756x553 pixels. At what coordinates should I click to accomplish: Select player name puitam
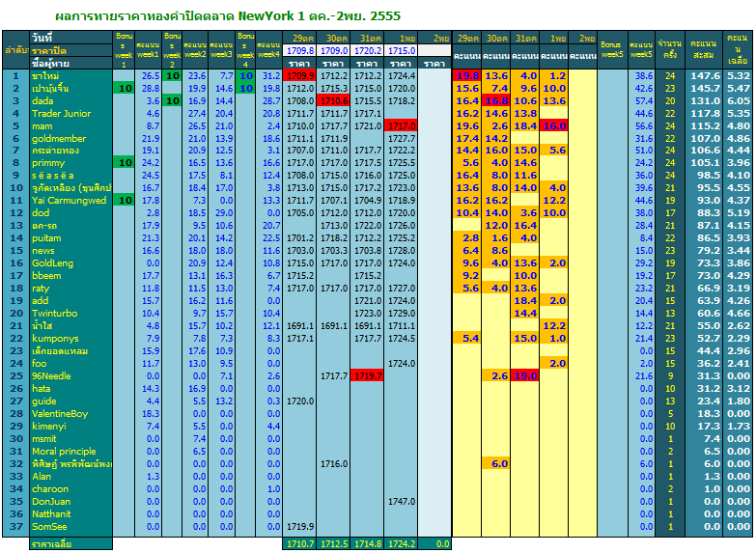coord(46,238)
